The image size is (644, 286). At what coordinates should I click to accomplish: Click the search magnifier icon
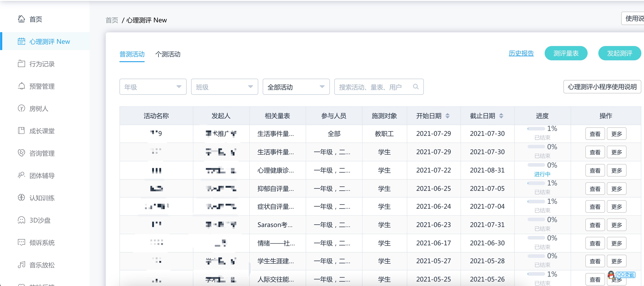click(x=416, y=87)
